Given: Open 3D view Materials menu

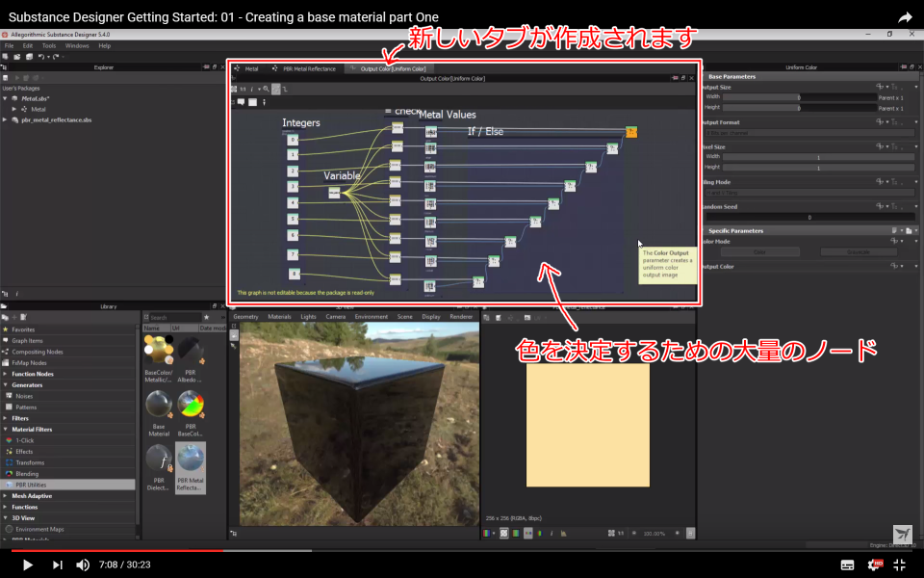Looking at the screenshot, I should click(x=279, y=317).
